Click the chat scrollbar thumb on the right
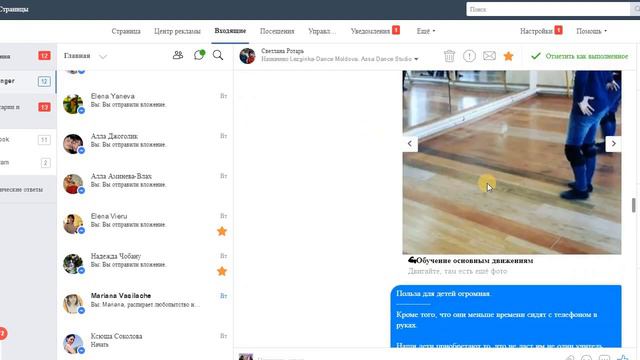The height and width of the screenshot is (360, 640). [x=633, y=205]
